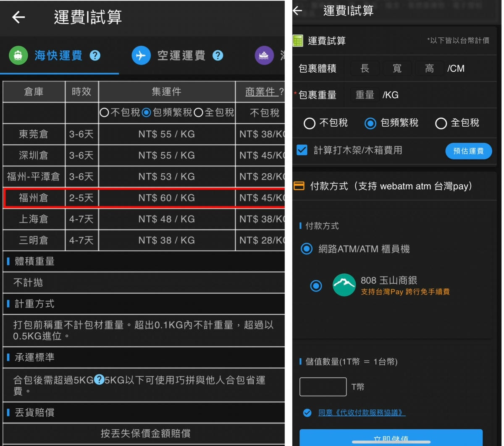Image resolution: width=504 pixels, height=446 pixels.
Task: Open 同意《代收付款服務協議》 link
Action: 362,413
